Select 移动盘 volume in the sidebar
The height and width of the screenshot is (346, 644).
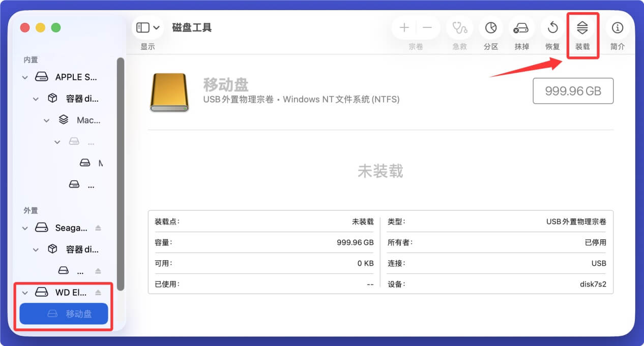click(64, 313)
